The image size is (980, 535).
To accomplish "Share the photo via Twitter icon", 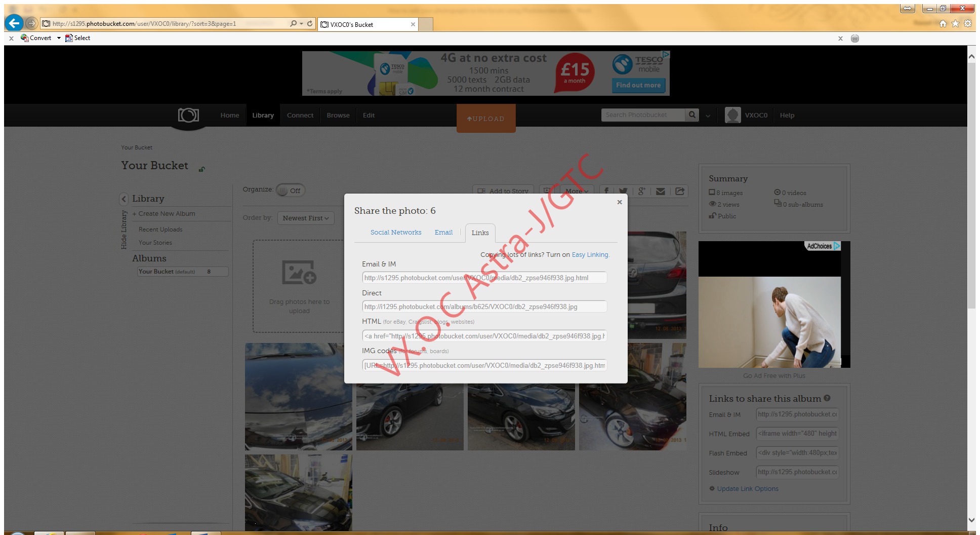I will click(x=623, y=191).
